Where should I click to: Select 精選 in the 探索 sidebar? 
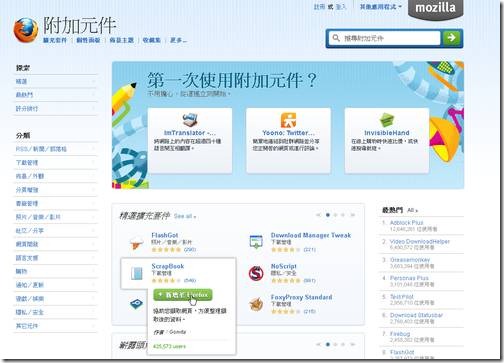[55, 81]
